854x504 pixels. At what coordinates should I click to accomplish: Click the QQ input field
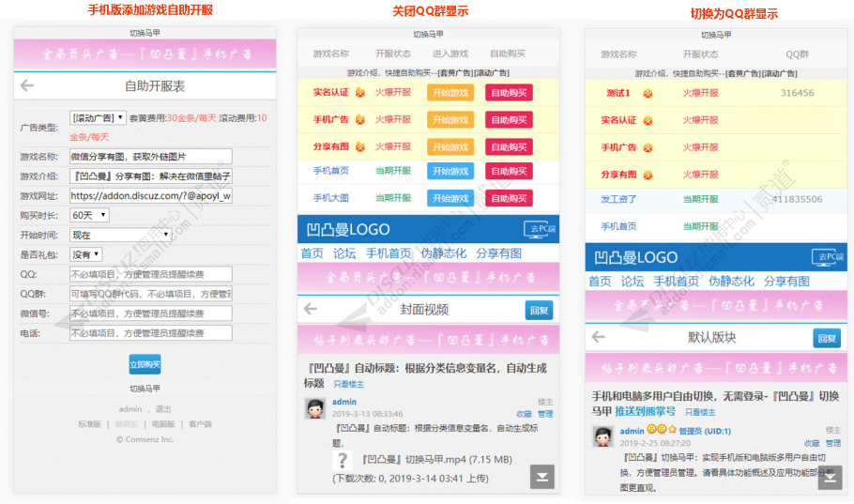(151, 274)
